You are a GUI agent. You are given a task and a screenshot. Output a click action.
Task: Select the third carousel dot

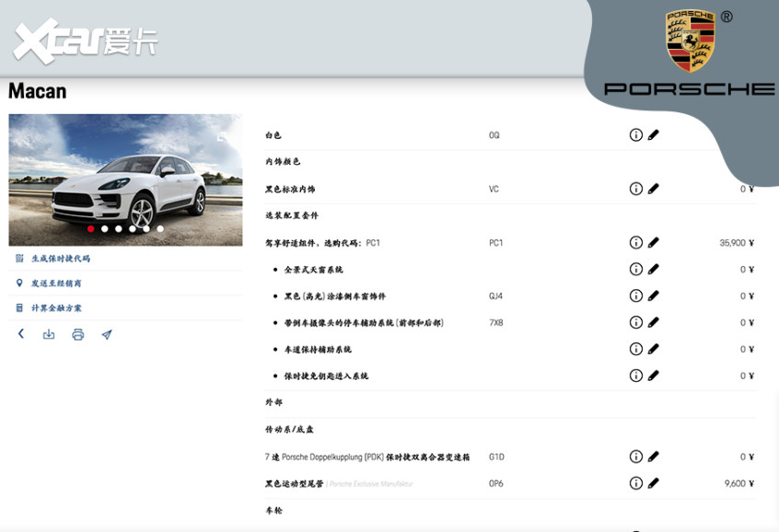118,229
